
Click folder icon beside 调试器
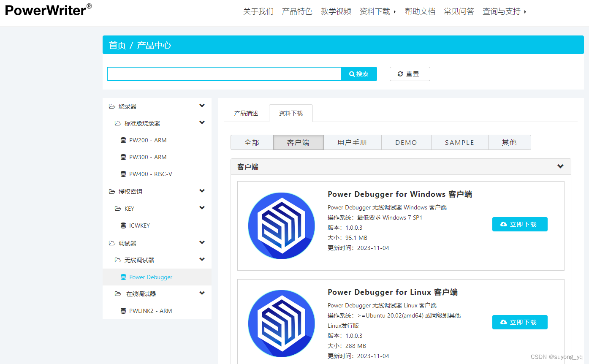click(112, 243)
